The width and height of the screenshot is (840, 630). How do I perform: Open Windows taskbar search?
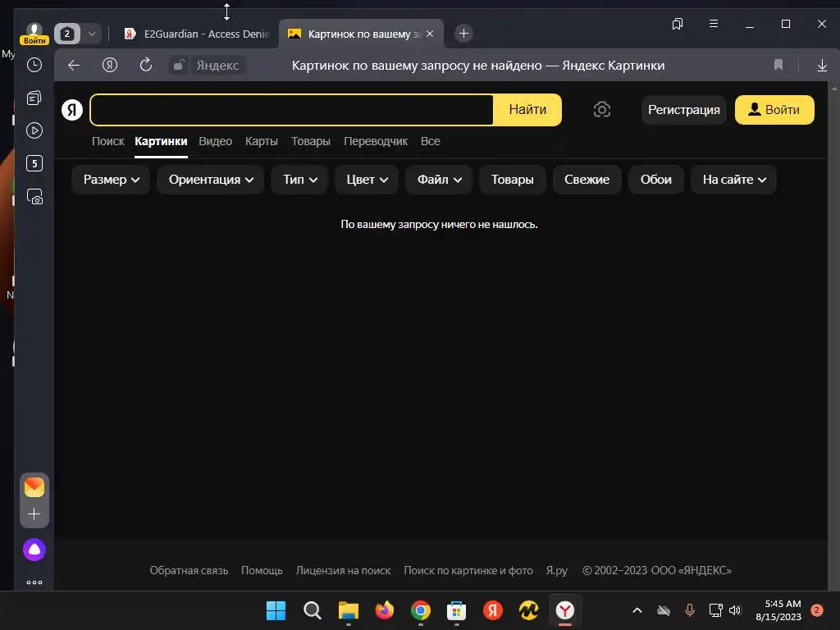click(x=313, y=610)
